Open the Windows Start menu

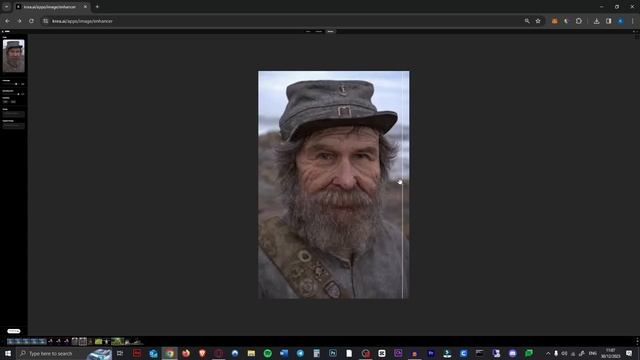[x=8, y=353]
